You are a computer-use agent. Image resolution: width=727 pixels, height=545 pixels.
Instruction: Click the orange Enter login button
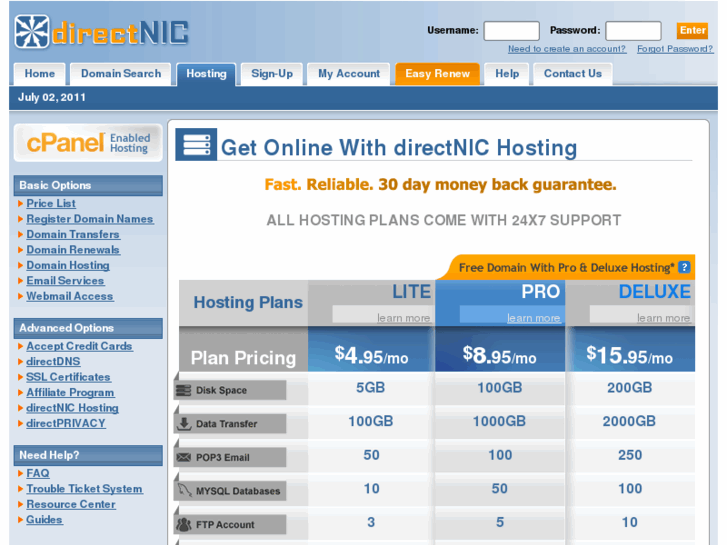(692, 31)
